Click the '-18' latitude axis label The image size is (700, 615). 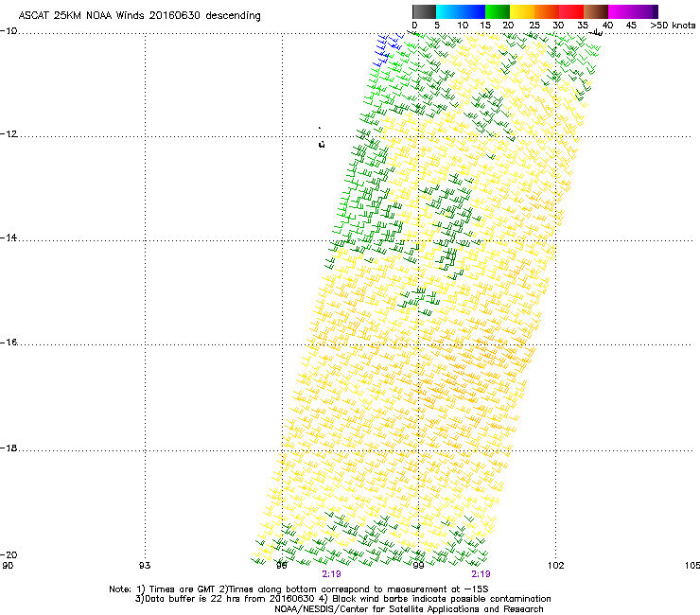(9, 448)
